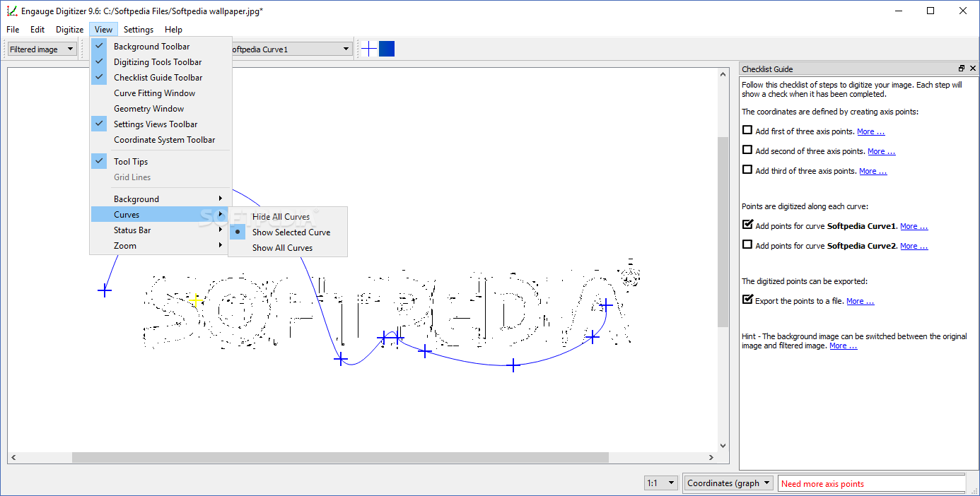Click the vertical scrollbar thumb
Screen dimensions: 980x496
pyautogui.click(x=723, y=232)
